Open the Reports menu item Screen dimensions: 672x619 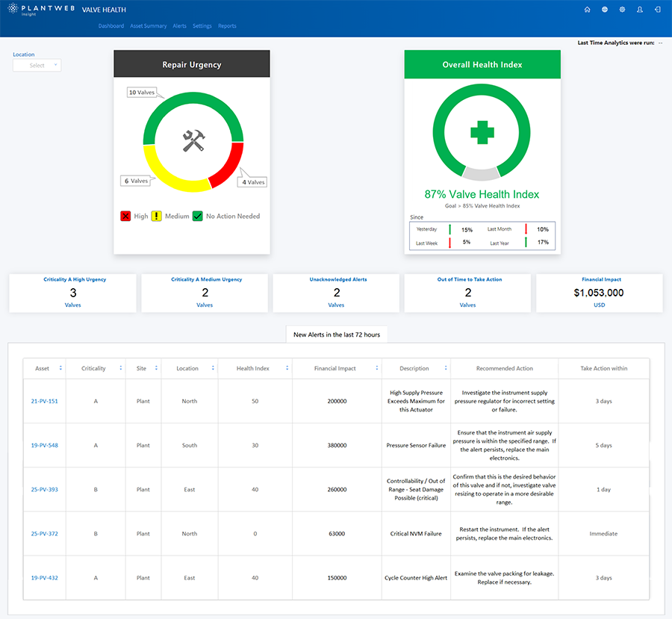227,26
